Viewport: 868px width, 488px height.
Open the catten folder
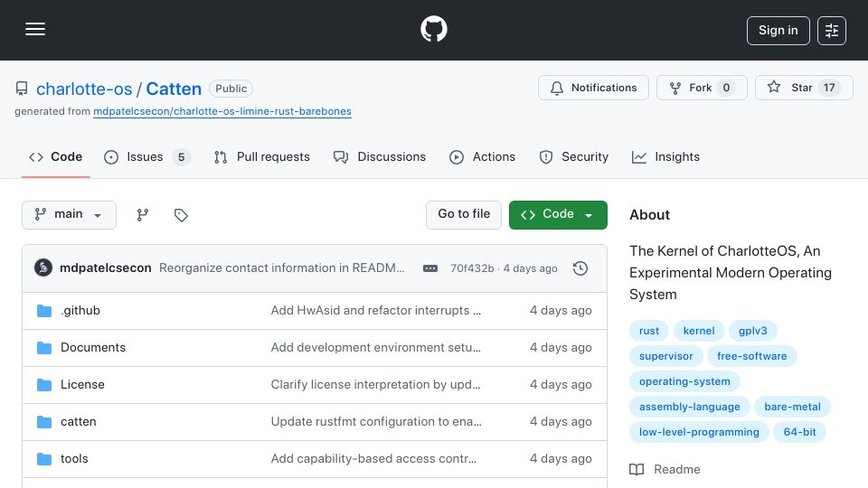pos(78,422)
